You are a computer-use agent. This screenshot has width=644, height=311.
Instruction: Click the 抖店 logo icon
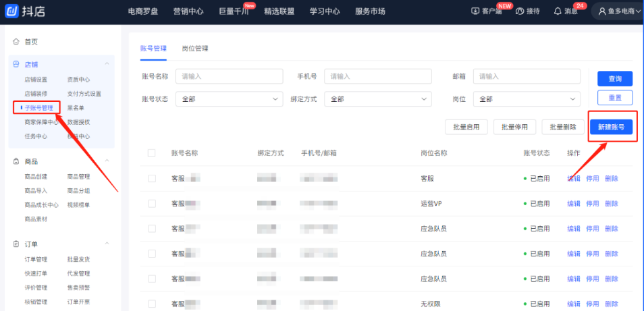tap(13, 11)
